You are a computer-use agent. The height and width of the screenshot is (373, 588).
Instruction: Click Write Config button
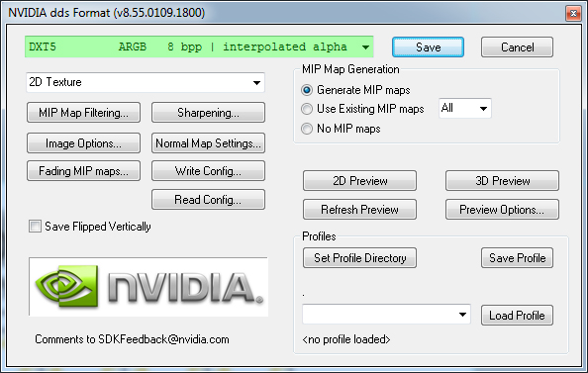[x=208, y=171]
